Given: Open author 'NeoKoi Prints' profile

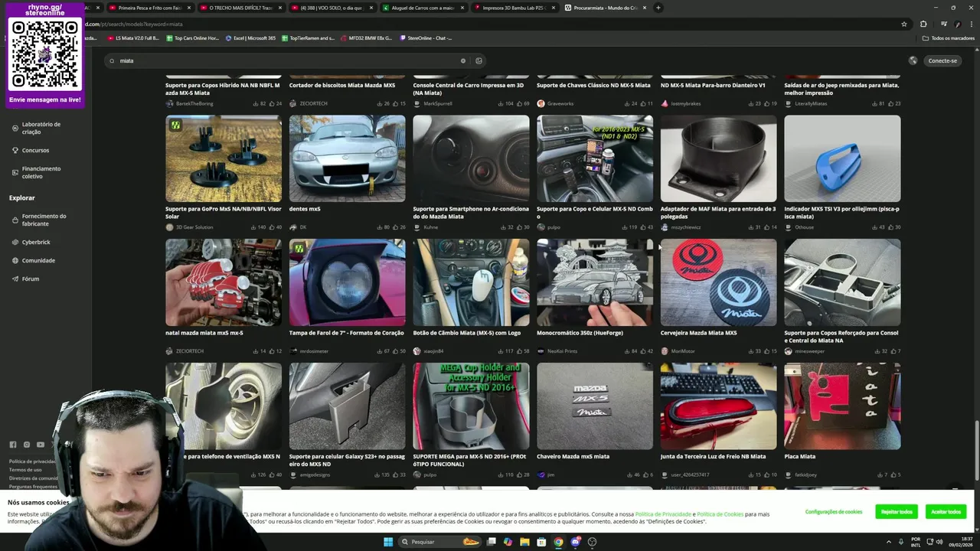Looking at the screenshot, I should point(562,351).
